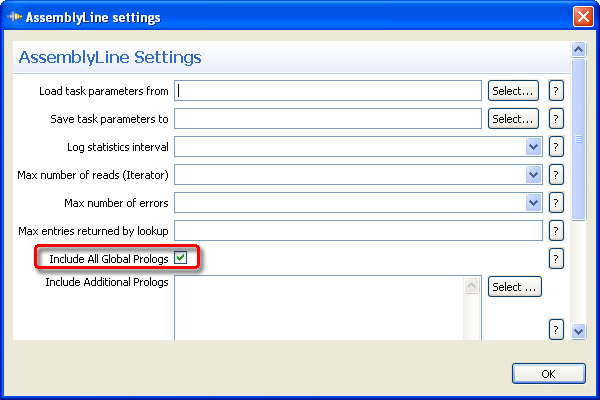Screen dimensions: 600x400
Task: Open help for Max number of reads
Action: [x=556, y=175]
